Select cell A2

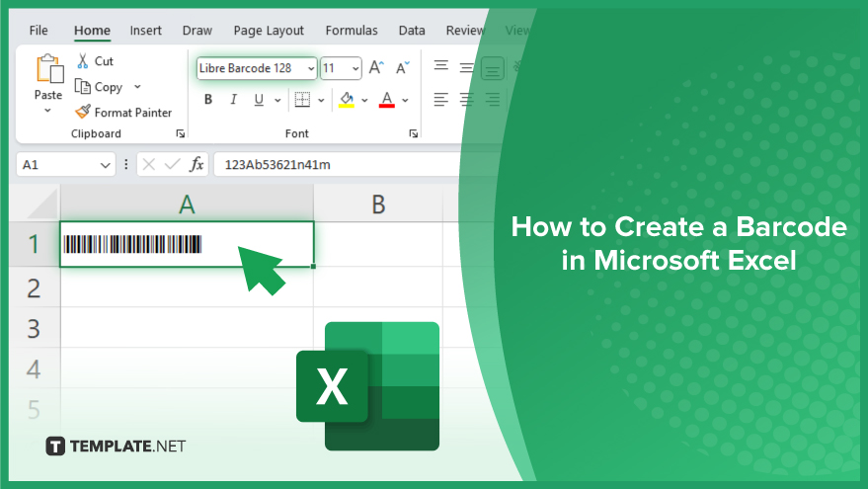pos(187,287)
